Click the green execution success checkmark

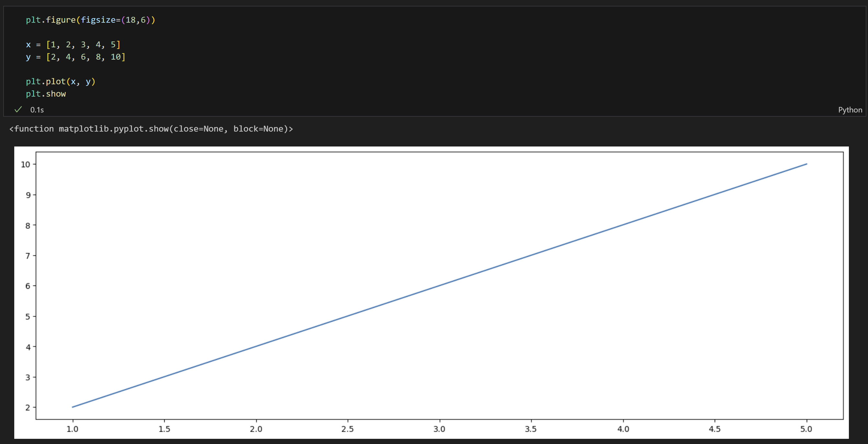click(x=18, y=110)
